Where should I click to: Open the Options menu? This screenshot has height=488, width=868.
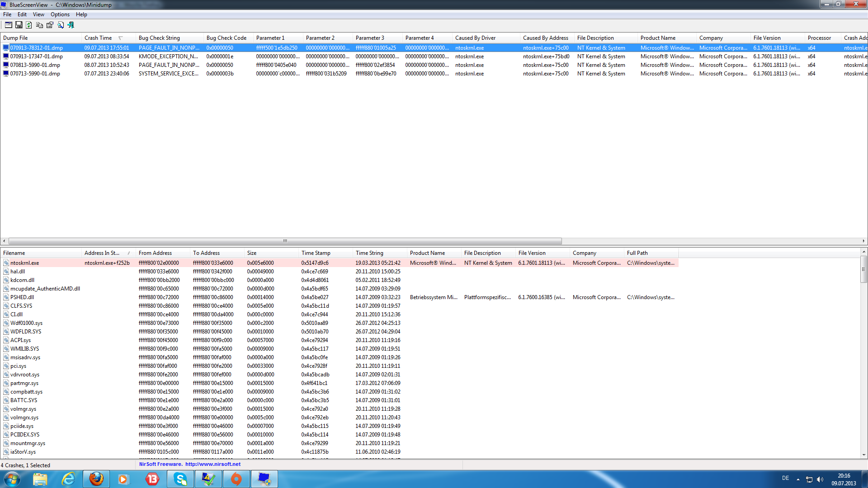click(x=60, y=14)
